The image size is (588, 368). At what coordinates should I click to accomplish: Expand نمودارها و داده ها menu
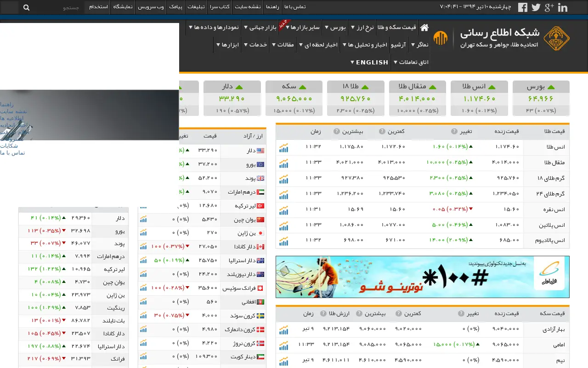click(x=214, y=28)
